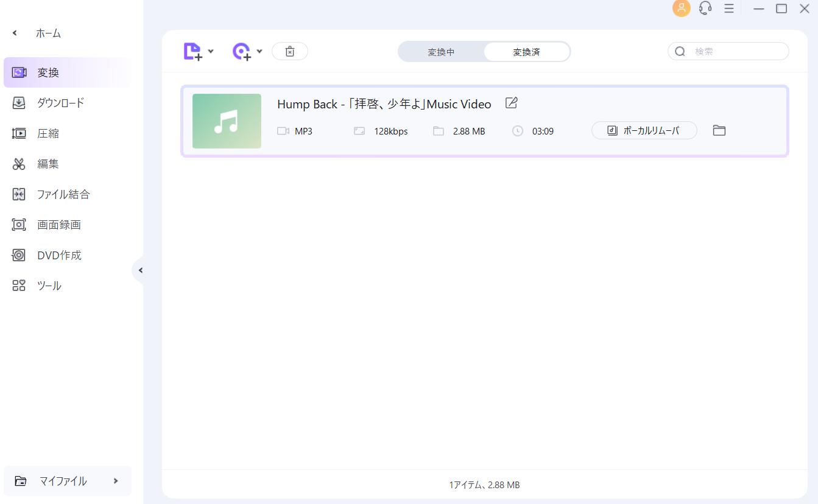818x504 pixels.
Task: Click the 03:09 duration value
Action: 543,131
